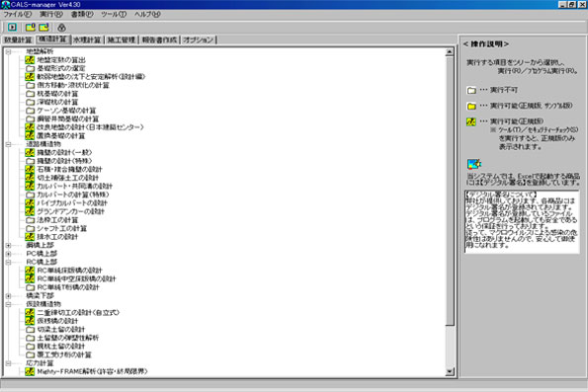Image resolution: width=588 pixels, height=392 pixels.
Task: Click inside the digital signature description text box
Action: click(522, 221)
